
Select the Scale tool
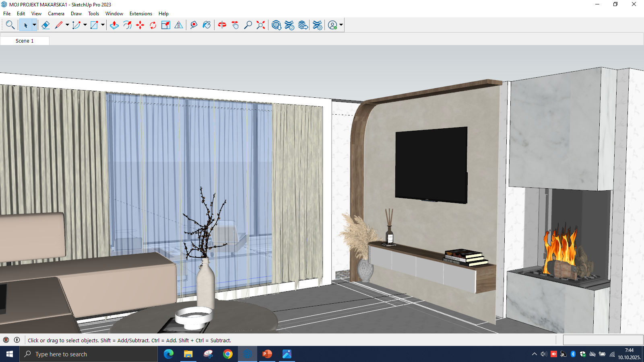tap(166, 25)
